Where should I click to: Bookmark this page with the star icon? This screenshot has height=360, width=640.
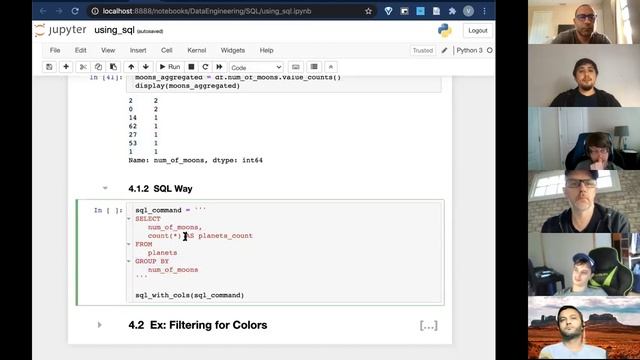click(369, 11)
